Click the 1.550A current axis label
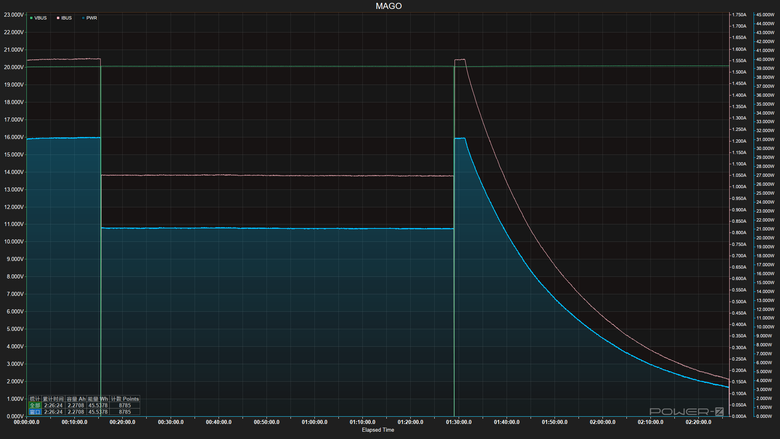Viewport: 780px width, 439px height. (x=739, y=61)
